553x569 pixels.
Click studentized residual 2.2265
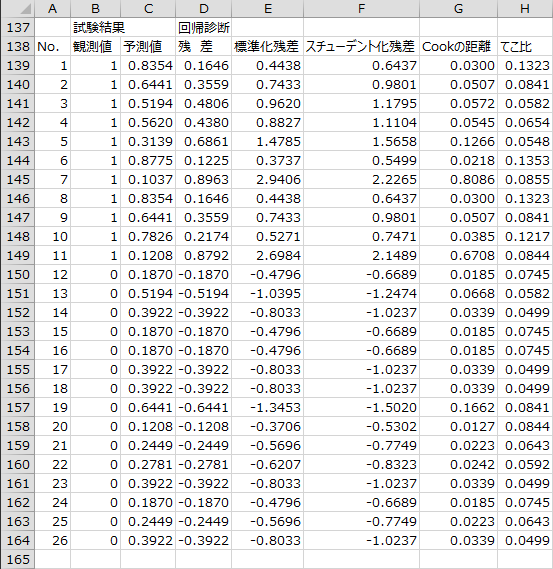(x=361, y=179)
